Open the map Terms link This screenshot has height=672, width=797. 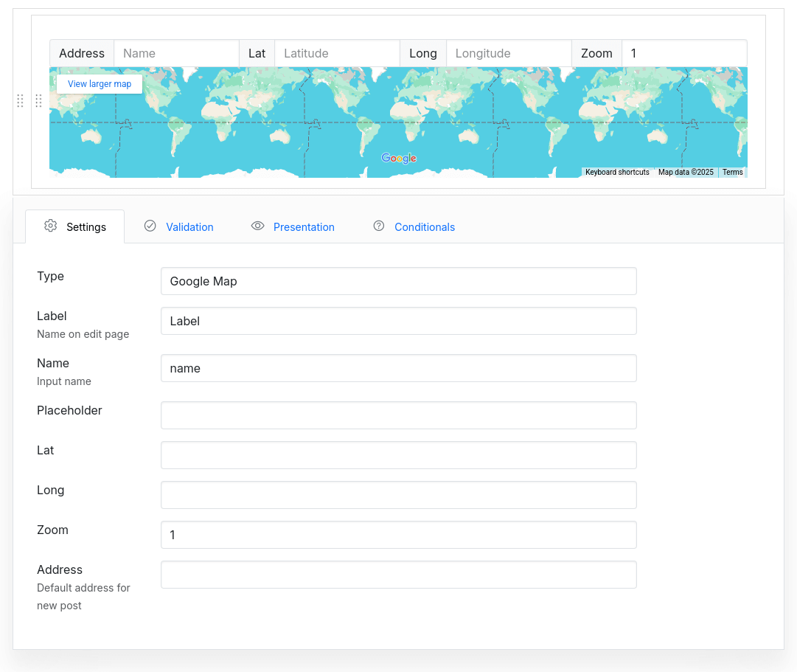[732, 173]
